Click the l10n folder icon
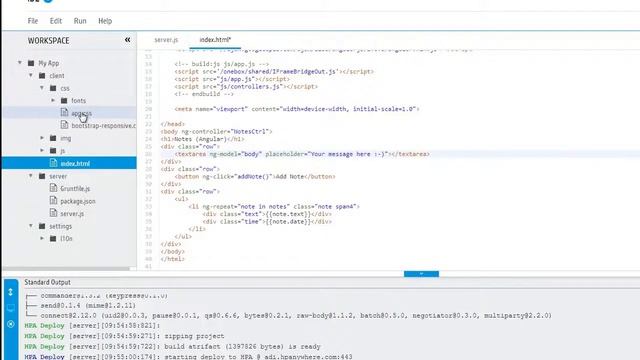The height and width of the screenshot is (360, 640). [53, 238]
